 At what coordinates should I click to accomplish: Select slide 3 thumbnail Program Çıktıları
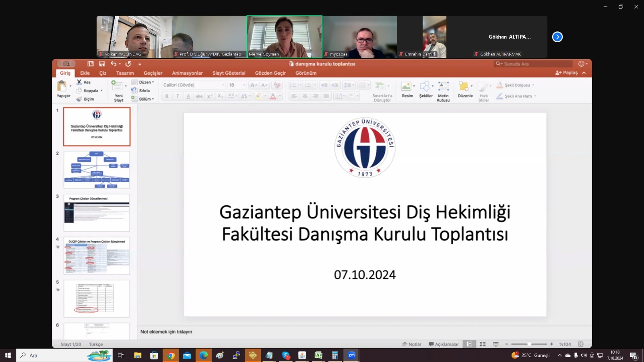97,213
